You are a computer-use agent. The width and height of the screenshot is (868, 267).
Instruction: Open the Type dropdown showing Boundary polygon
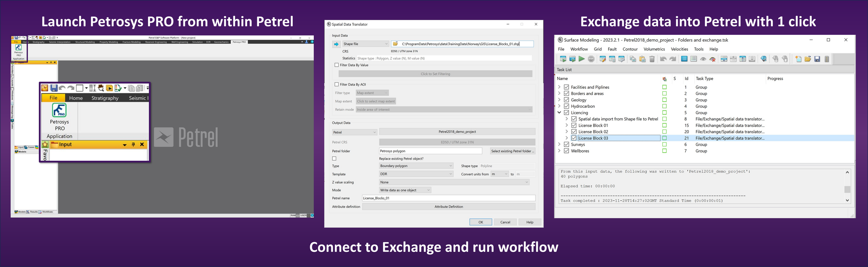click(416, 166)
